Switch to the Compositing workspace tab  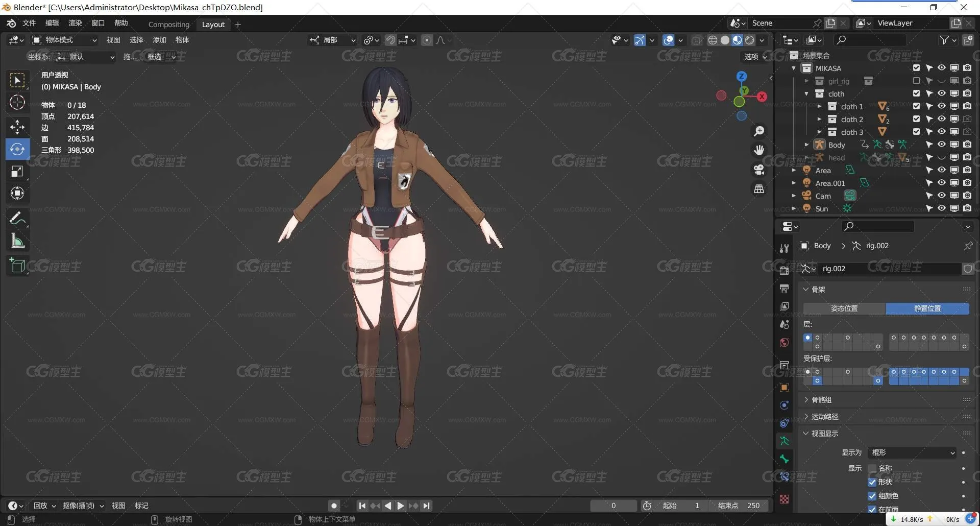tap(169, 25)
